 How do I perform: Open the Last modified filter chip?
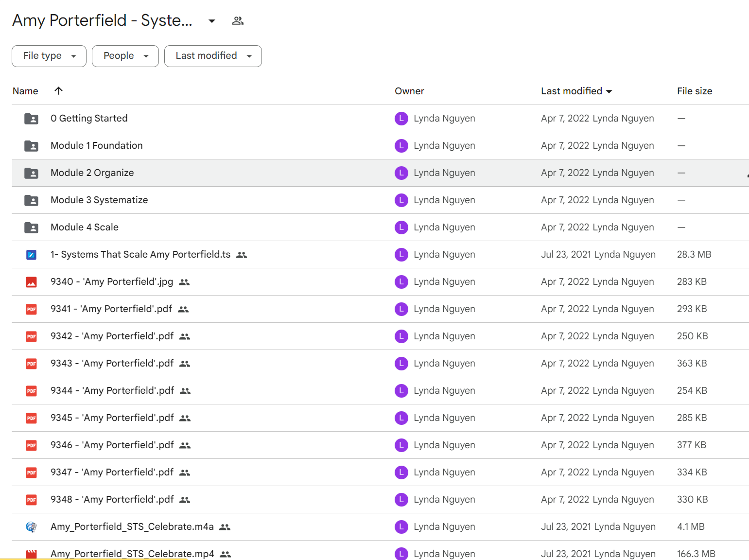tap(213, 56)
